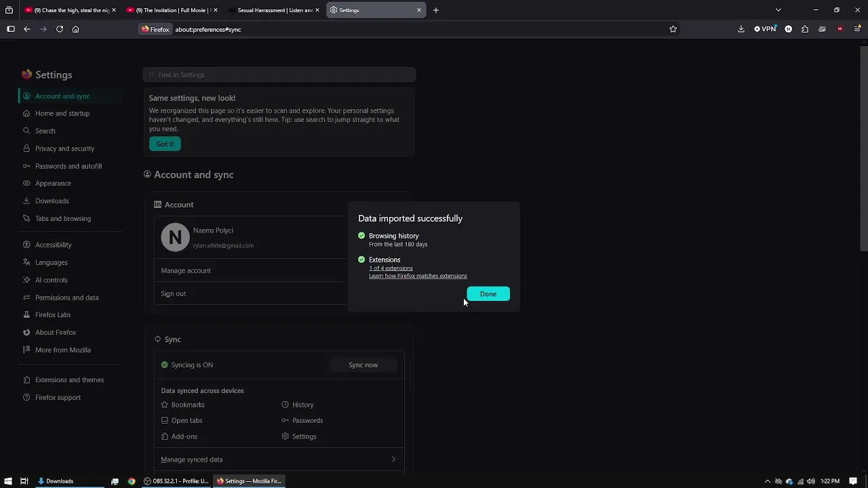Open Passwords and autofill settings

[x=68, y=166]
